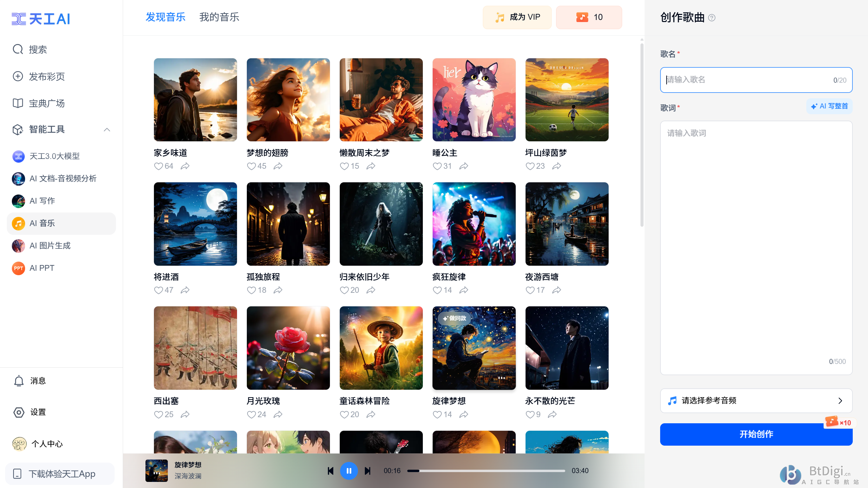Image resolution: width=868 pixels, height=488 pixels.
Task: Seek on the playback progress bar
Action: click(x=486, y=471)
